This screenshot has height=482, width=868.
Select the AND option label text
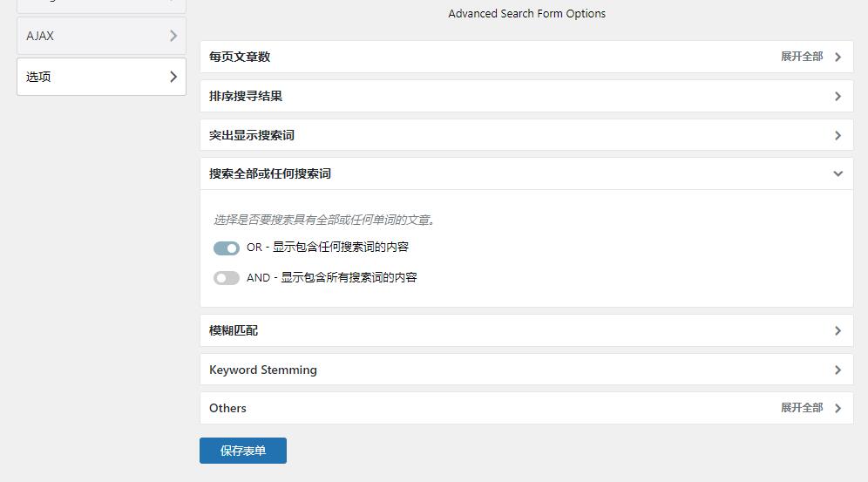(331, 277)
